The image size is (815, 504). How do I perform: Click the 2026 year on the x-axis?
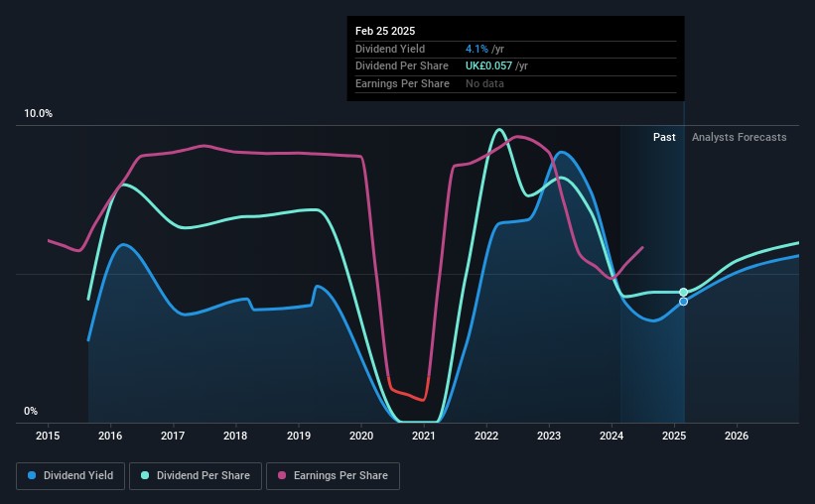point(737,436)
